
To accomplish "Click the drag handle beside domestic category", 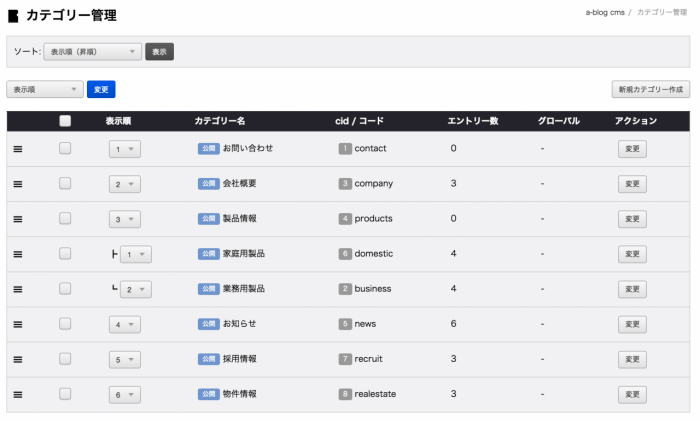I will tap(18, 254).
